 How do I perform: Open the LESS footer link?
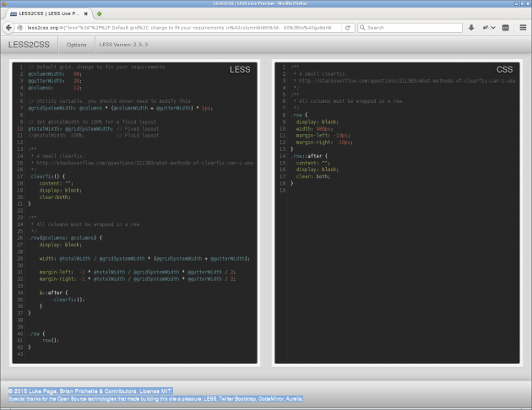point(210,399)
